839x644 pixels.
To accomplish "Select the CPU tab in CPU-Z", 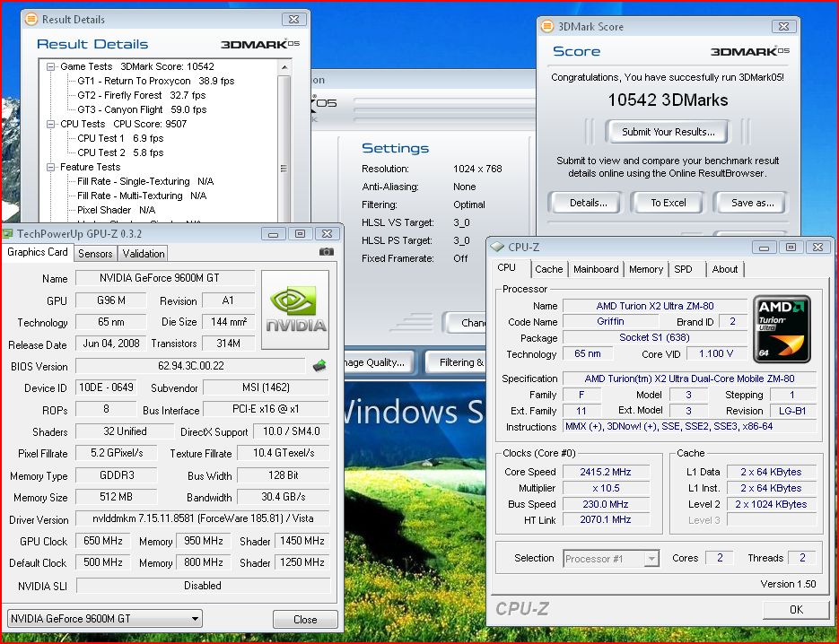I will (507, 267).
